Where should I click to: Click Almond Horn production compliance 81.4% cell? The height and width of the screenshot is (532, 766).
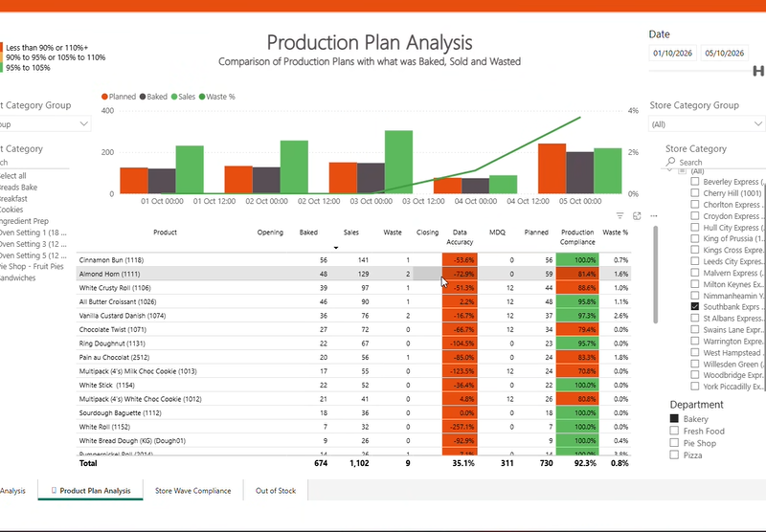point(577,274)
